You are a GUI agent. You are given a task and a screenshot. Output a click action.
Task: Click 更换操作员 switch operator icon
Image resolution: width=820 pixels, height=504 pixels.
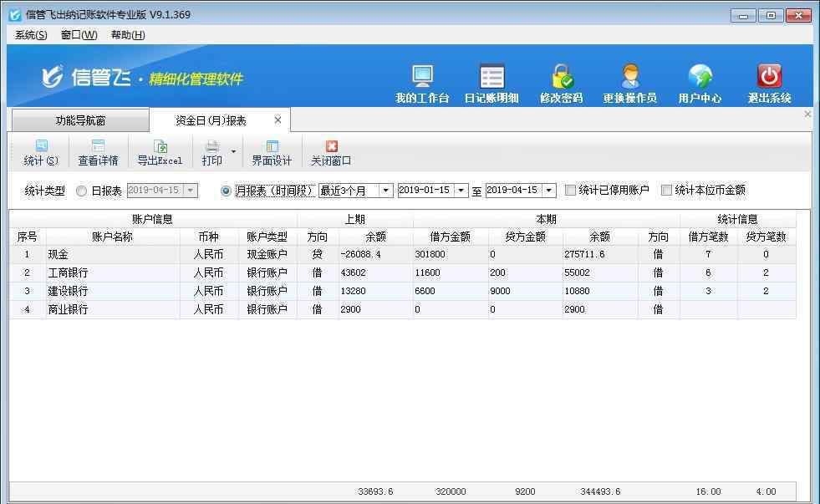(629, 83)
